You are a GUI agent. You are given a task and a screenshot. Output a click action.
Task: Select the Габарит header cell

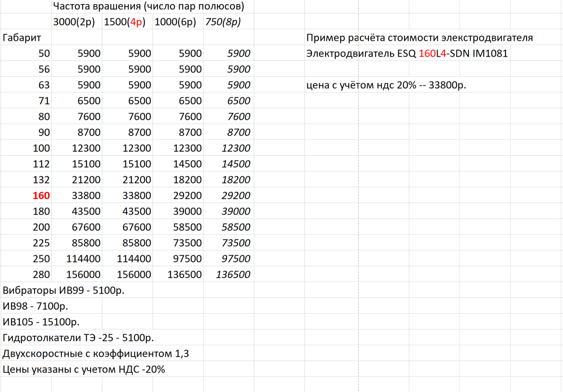click(x=22, y=37)
